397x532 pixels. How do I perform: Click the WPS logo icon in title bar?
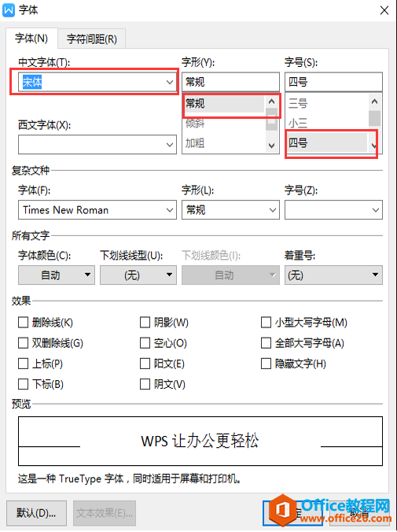(9, 10)
